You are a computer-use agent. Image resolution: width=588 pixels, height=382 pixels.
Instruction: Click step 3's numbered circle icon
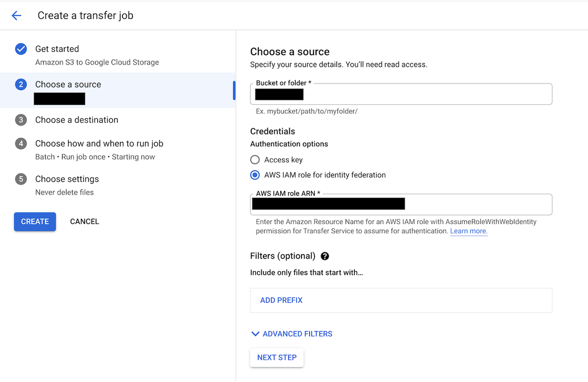21,119
